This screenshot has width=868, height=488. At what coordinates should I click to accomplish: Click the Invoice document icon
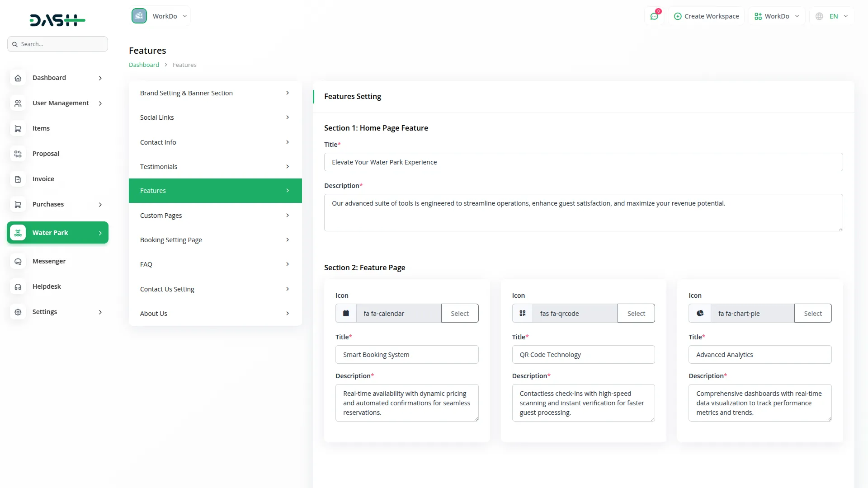[18, 179]
